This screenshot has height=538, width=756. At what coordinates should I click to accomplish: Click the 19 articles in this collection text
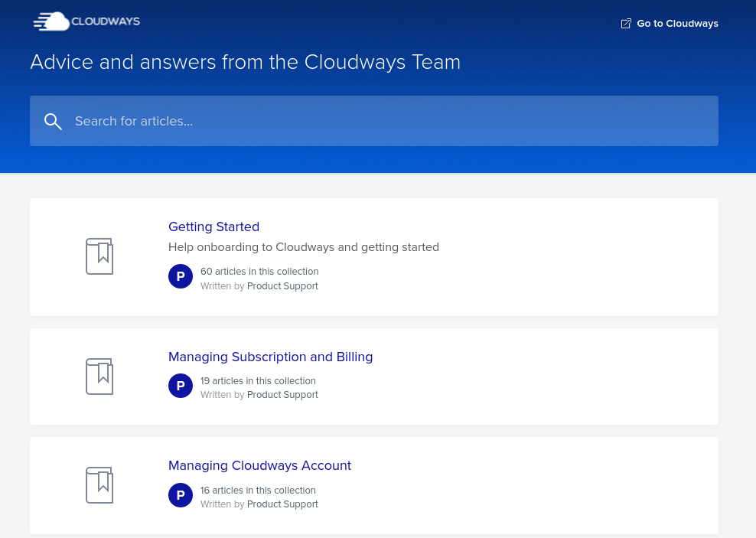click(x=258, y=381)
